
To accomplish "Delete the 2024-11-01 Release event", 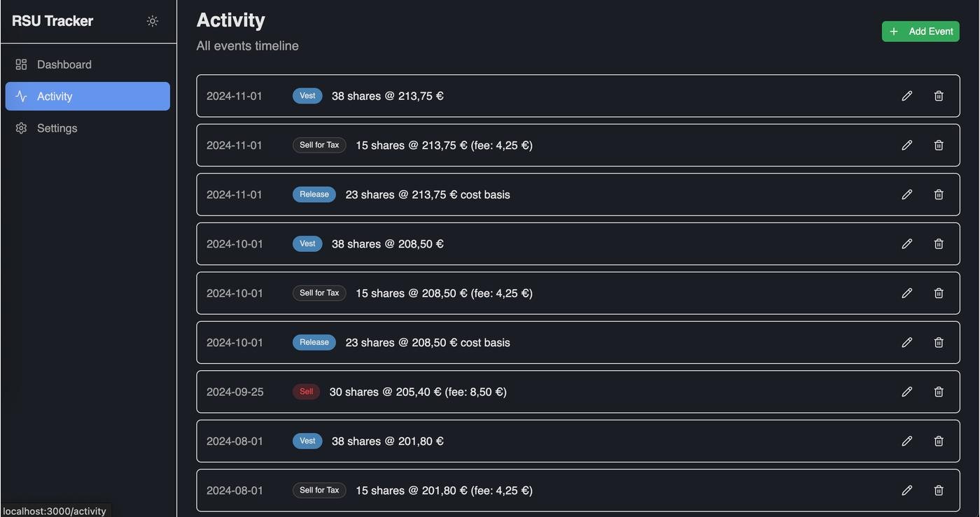I will 939,194.
